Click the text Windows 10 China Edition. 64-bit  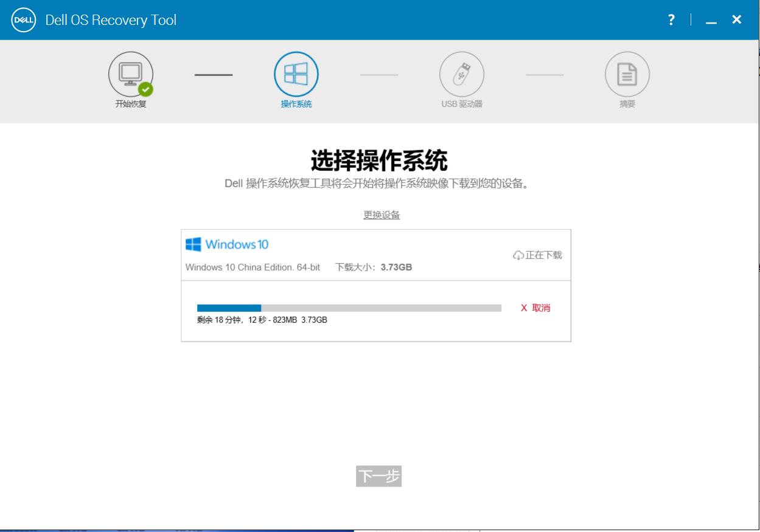253,268
